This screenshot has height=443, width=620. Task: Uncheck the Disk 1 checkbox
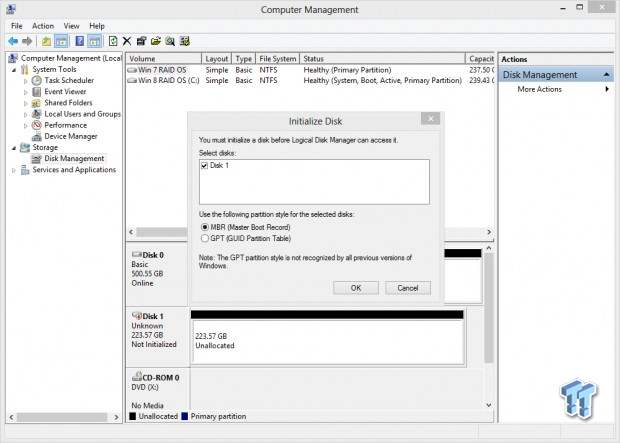[x=204, y=166]
